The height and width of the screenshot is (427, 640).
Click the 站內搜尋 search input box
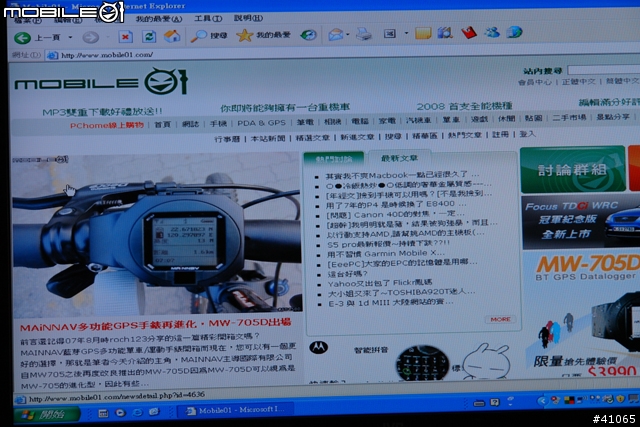point(604,70)
